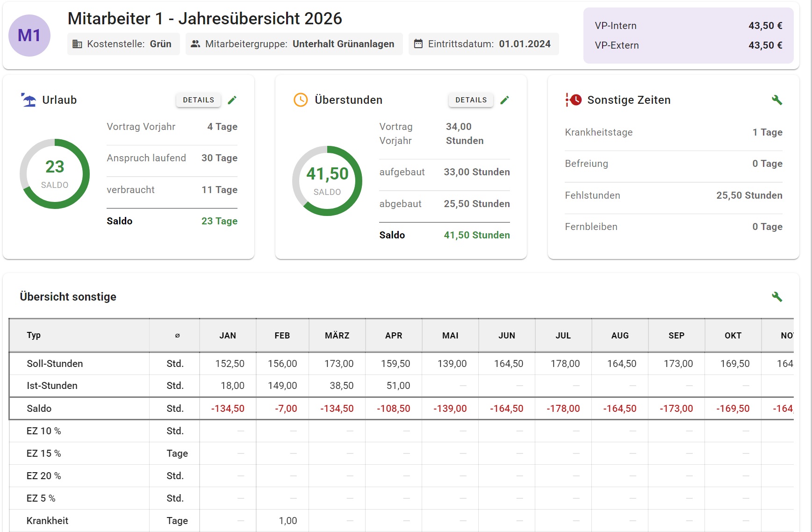
Task: Open Übersicht sonstige wrench settings
Action: coord(777,297)
